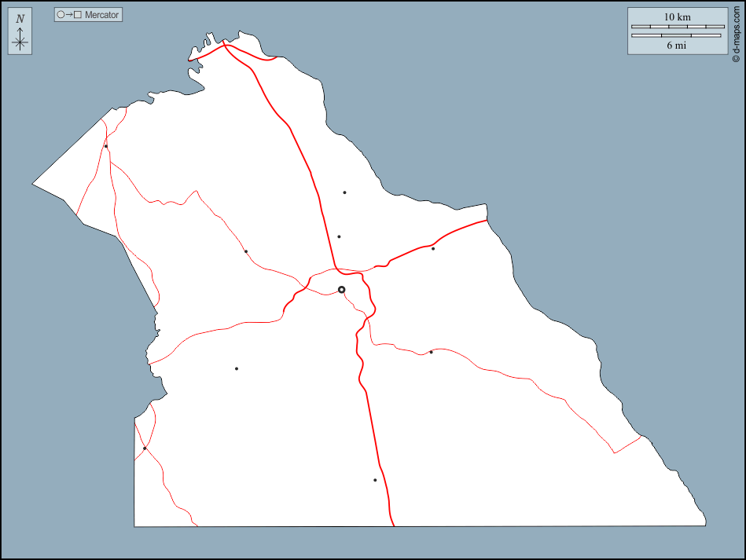The height and width of the screenshot is (560, 746).
Task: Open the d-maps.com copyright link
Action: click(737, 33)
